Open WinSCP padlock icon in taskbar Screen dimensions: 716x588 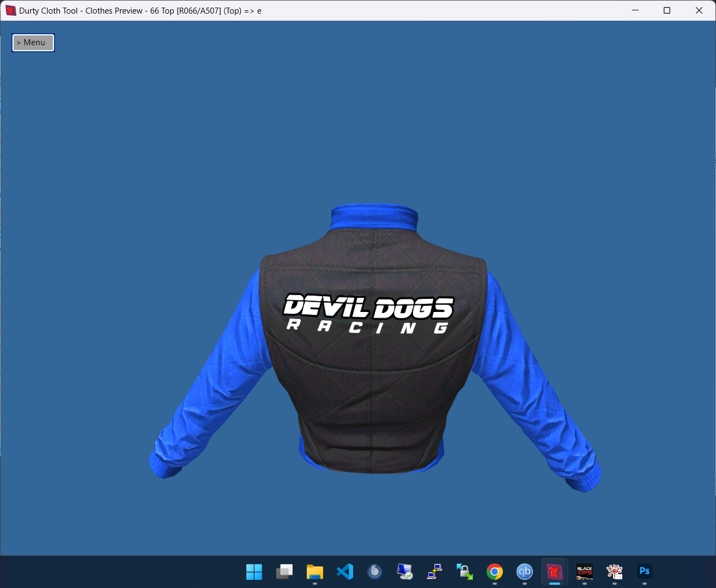pyautogui.click(x=465, y=572)
